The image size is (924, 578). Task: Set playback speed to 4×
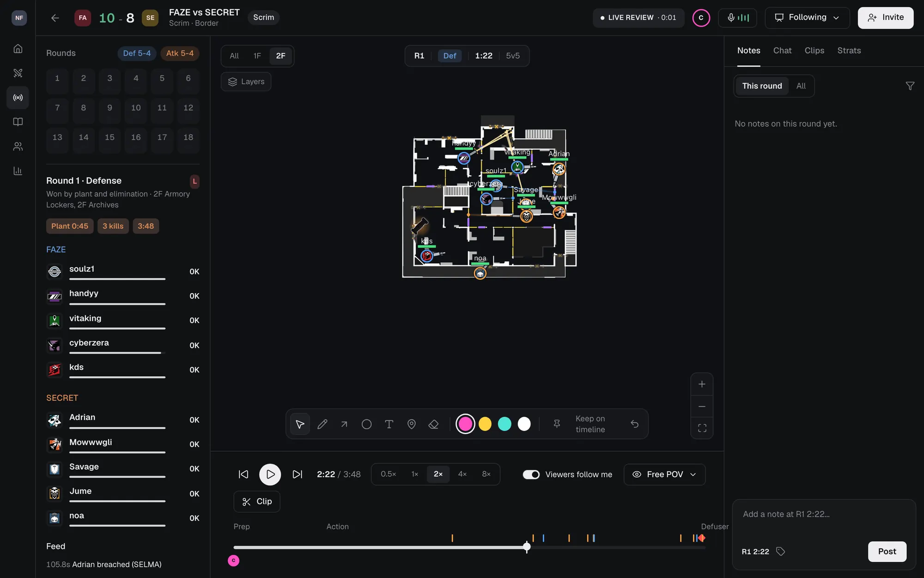tap(462, 474)
